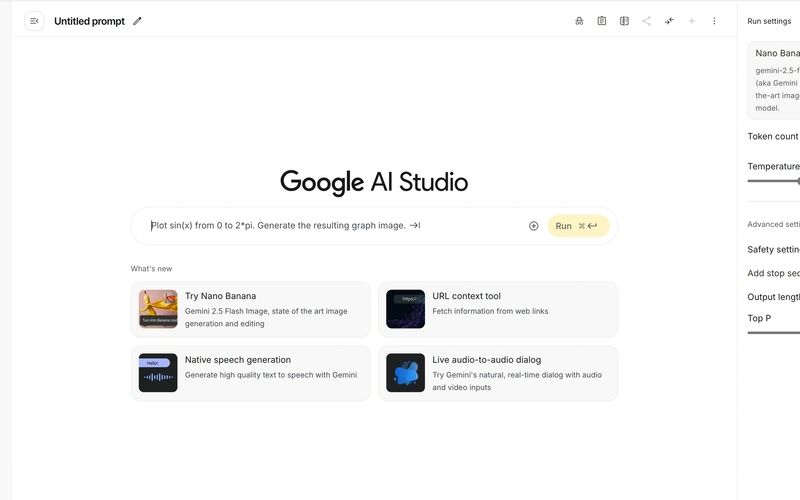
Task: Open incognito mode icon in toolbar
Action: pos(579,21)
